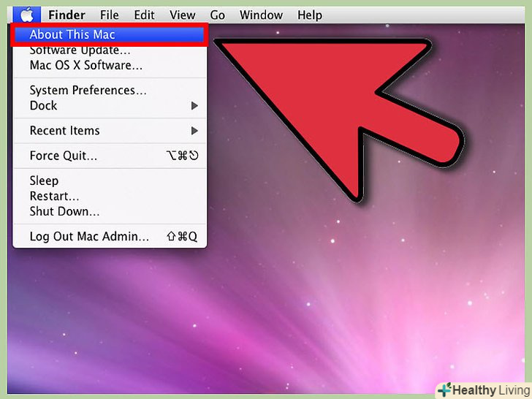This screenshot has height=399, width=532.
Task: Choose Restart… menu item
Action: (110, 196)
